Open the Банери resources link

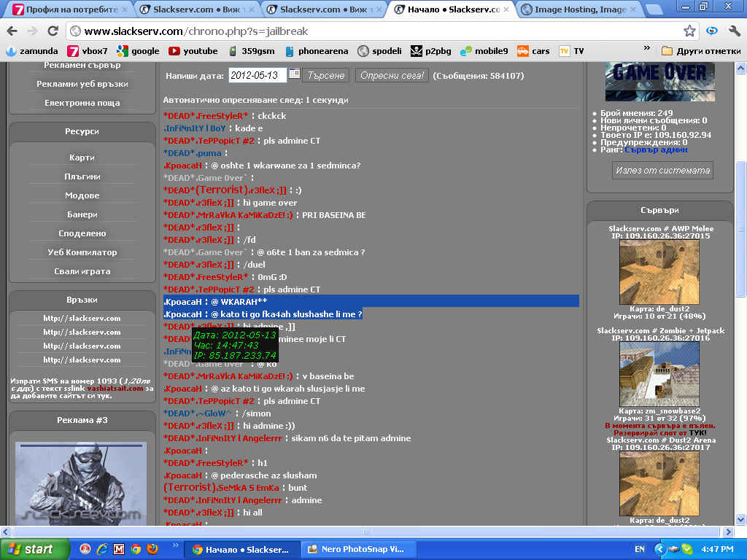[x=82, y=215]
